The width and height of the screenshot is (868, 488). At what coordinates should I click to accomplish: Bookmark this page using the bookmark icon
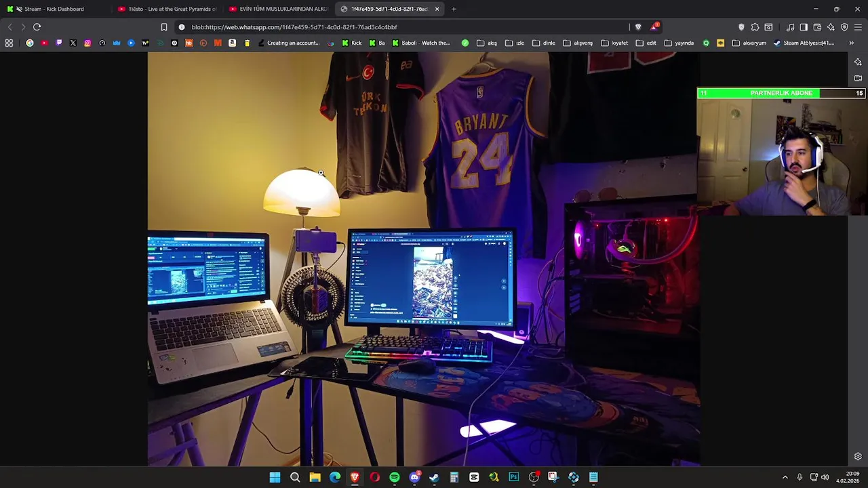click(x=163, y=27)
